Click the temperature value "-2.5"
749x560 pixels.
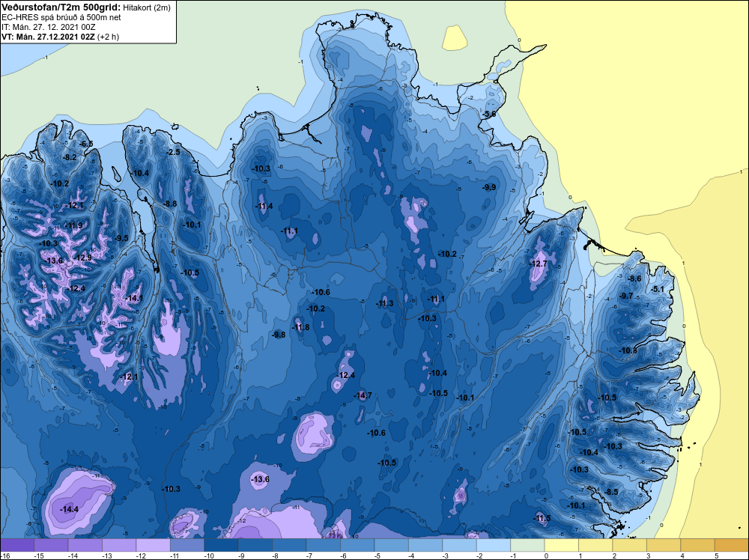pyautogui.click(x=173, y=152)
